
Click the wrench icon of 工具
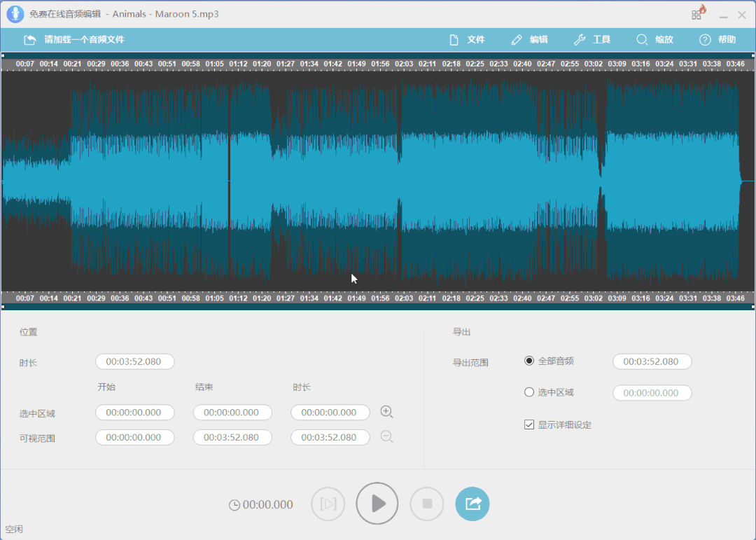[x=579, y=39]
